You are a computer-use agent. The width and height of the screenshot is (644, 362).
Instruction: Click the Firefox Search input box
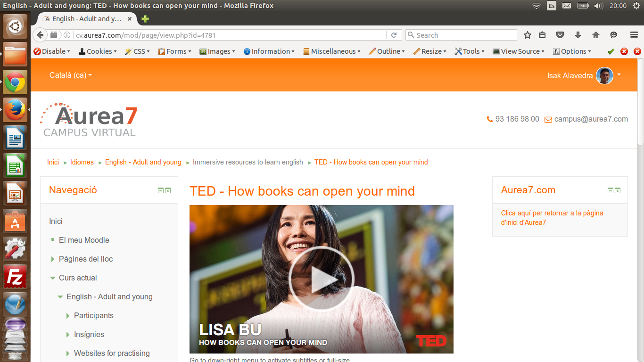[461, 35]
